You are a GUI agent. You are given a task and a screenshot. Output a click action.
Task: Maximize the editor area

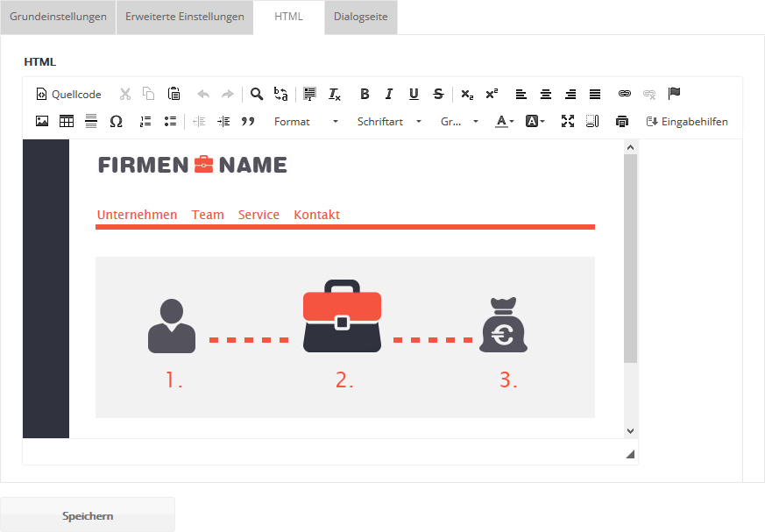pos(568,122)
